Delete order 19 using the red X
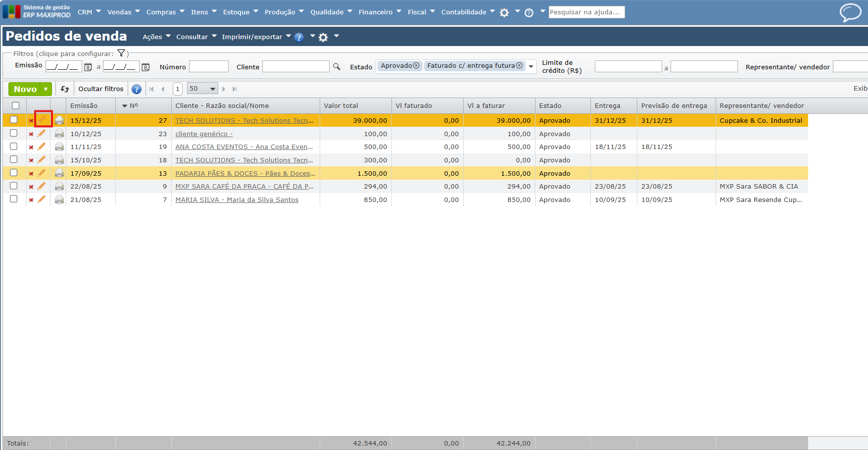The height and width of the screenshot is (450, 868). [x=31, y=148]
